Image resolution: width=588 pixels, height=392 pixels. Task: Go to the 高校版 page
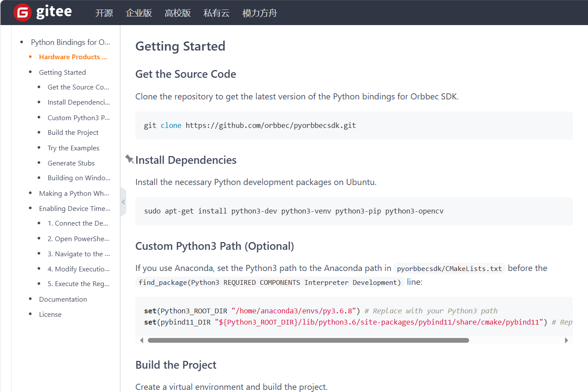(x=178, y=13)
